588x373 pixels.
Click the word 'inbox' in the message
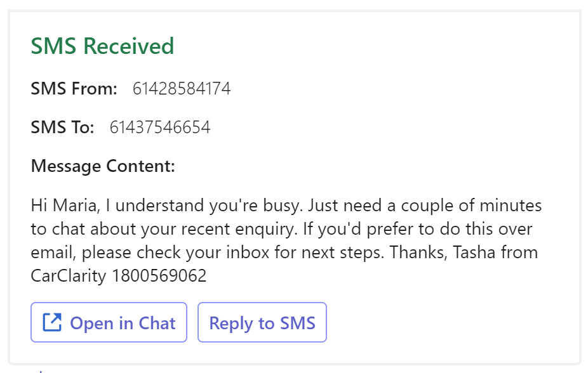tap(248, 252)
